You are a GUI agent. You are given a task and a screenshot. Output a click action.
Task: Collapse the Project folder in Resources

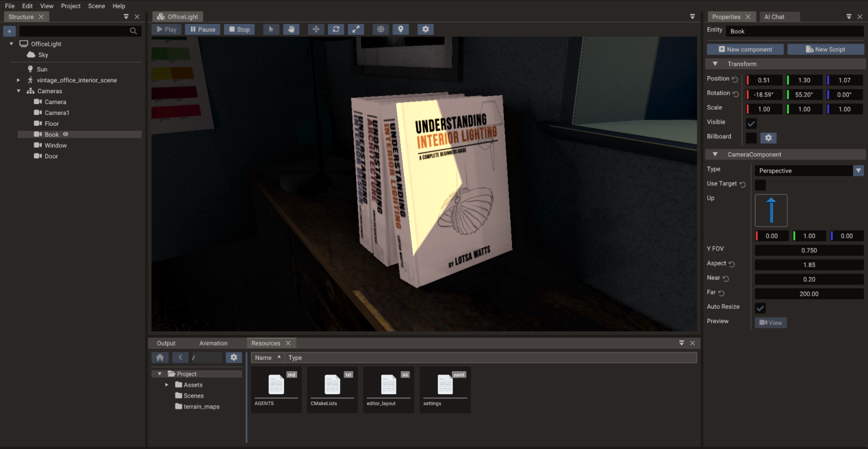[160, 374]
